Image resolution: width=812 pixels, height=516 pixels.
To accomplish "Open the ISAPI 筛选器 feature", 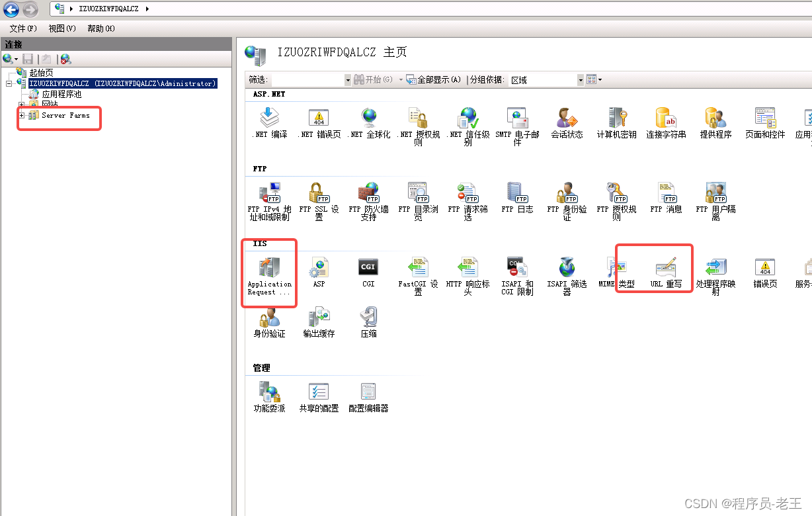I will coord(567,276).
